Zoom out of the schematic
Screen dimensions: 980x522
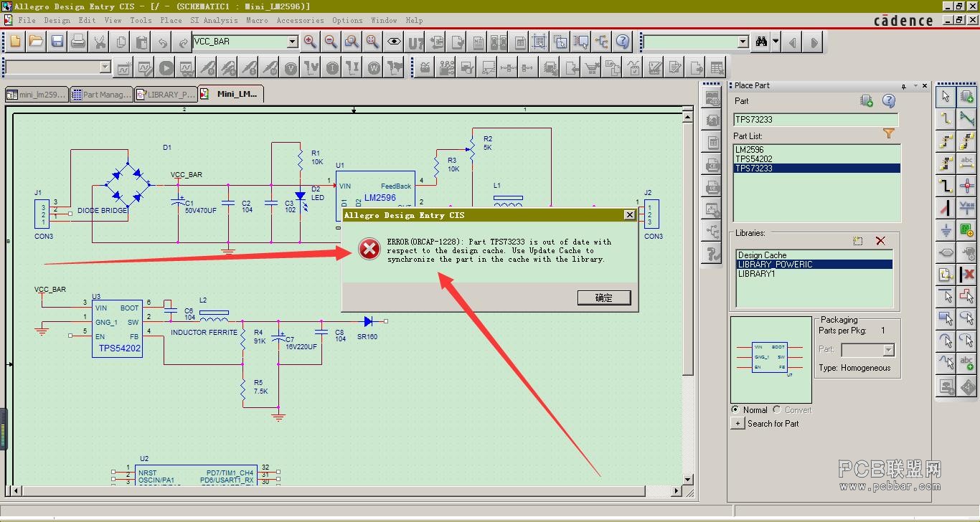point(331,42)
